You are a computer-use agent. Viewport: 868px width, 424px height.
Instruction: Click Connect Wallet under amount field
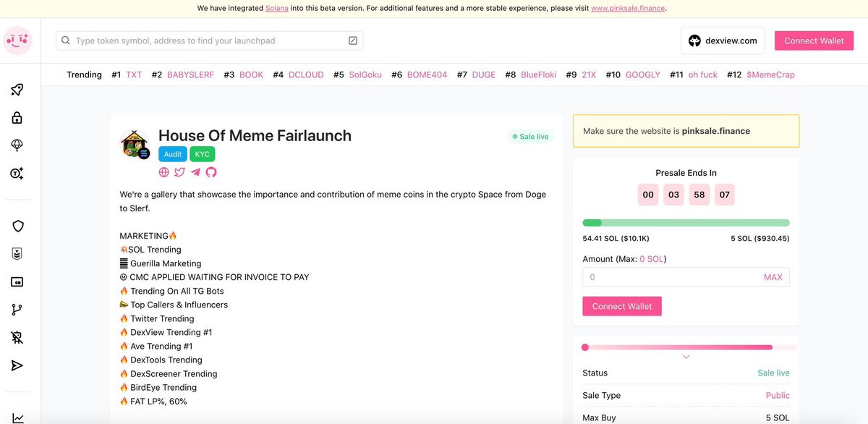pos(622,306)
